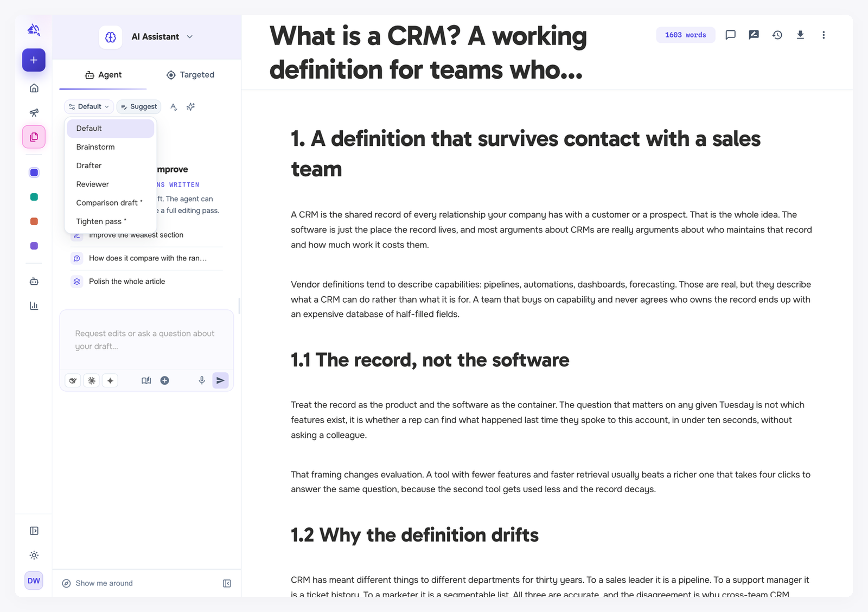Click the spell-check 'A' icon
This screenshot has width=868, height=612.
[174, 107]
